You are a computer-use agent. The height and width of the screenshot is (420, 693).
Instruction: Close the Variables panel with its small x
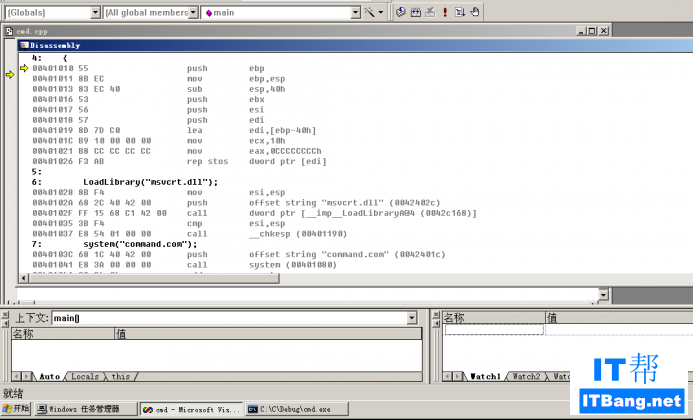[x=5, y=315]
